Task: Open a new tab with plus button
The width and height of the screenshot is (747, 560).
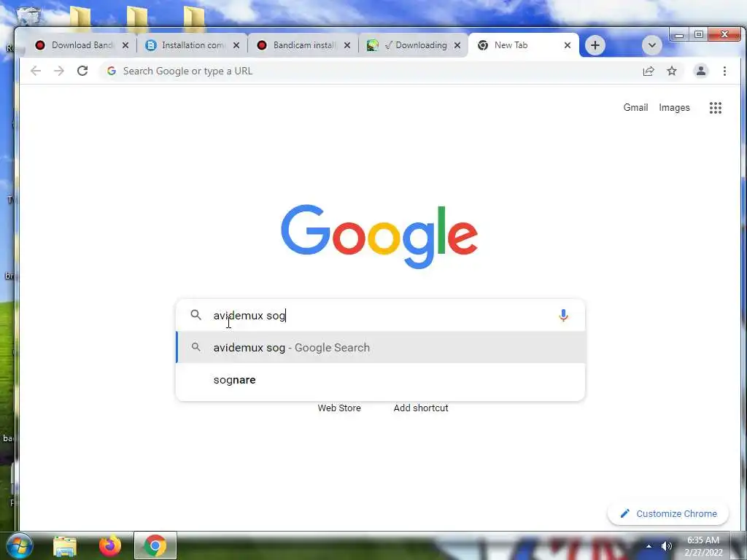Action: tap(595, 45)
